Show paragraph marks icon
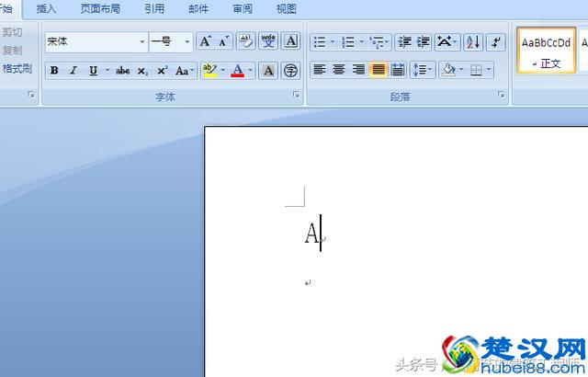Screen dimensions: 588x377 coord(495,41)
